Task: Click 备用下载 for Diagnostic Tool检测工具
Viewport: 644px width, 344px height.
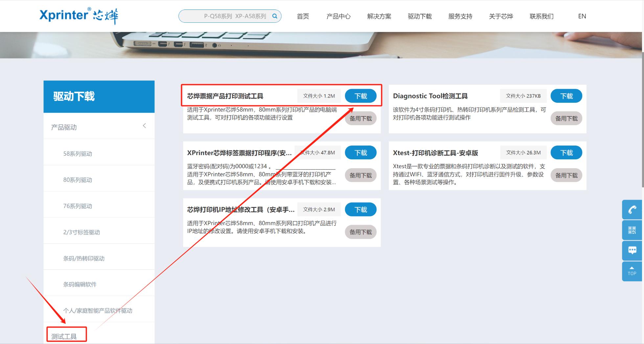Action: point(566,118)
